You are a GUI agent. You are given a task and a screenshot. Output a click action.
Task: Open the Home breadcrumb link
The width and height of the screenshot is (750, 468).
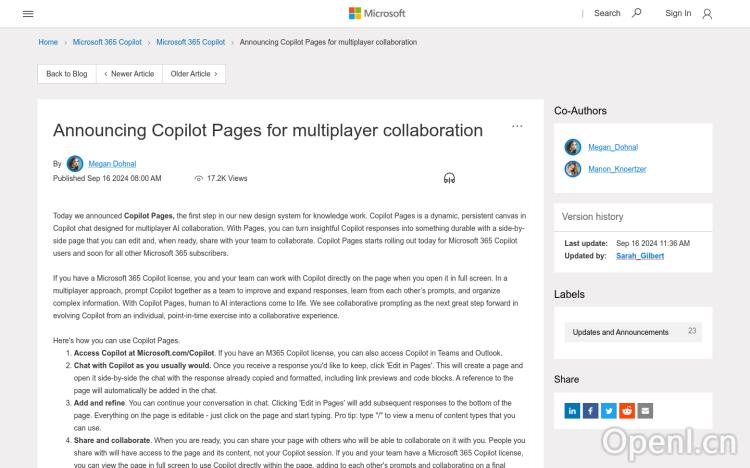tap(48, 42)
